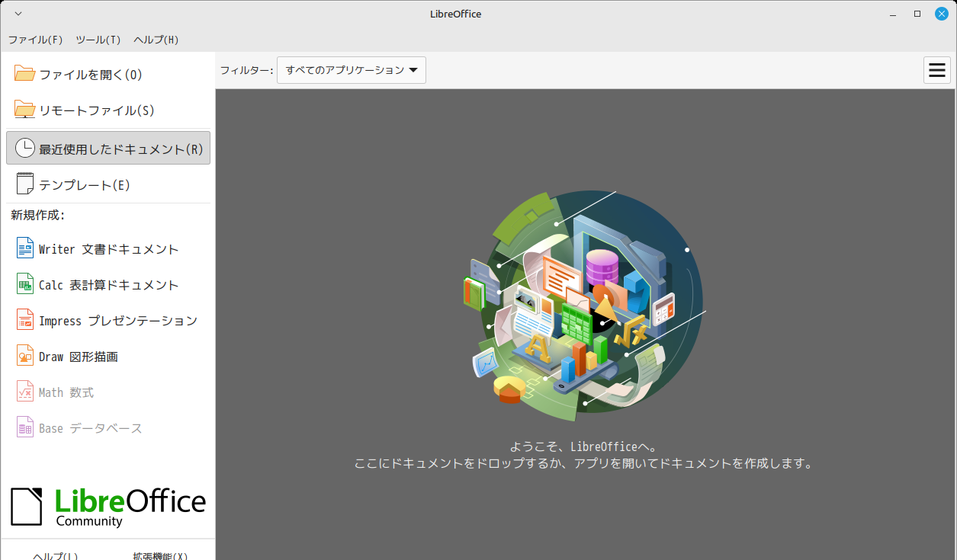Click the Base database icon

[x=25, y=428]
